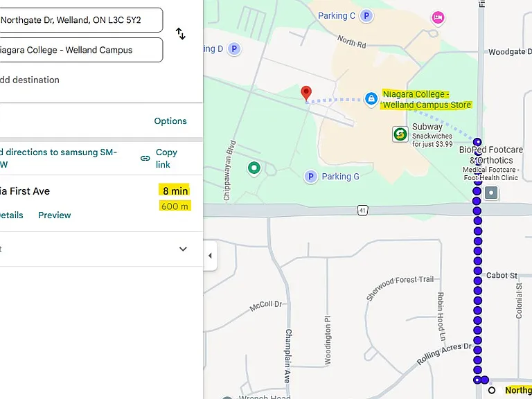Open route Options
This screenshot has height=399, width=532.
pyautogui.click(x=170, y=121)
